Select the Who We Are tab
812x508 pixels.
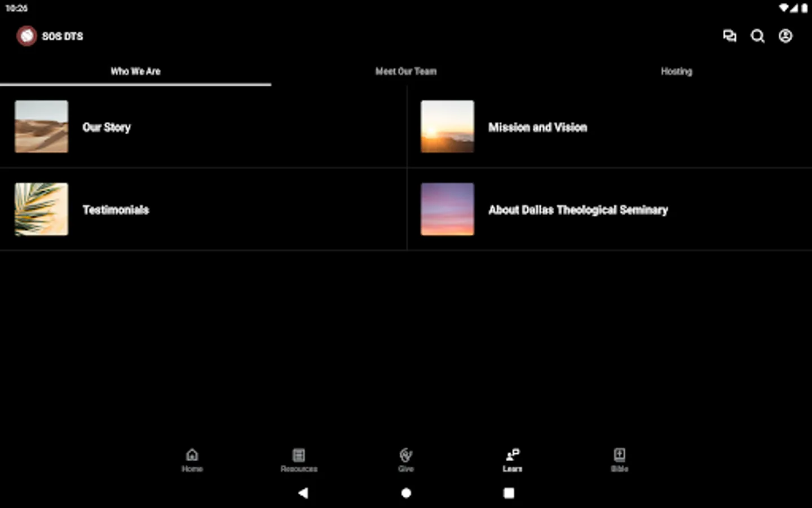tap(135, 71)
